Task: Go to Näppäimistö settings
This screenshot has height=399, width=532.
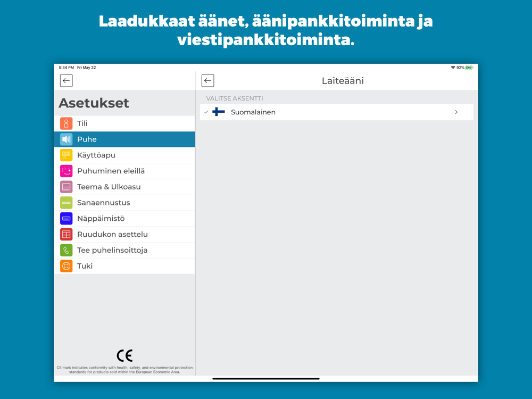Action: 124,219
